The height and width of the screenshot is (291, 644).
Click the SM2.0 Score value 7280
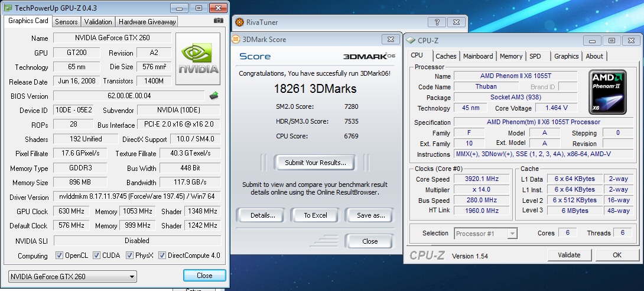(351, 106)
